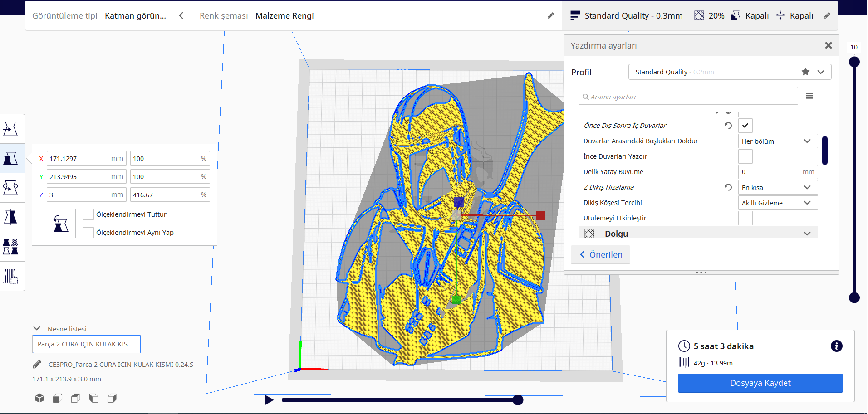The width and height of the screenshot is (868, 414).
Task: Switch to the left side view icon
Action: click(x=94, y=398)
